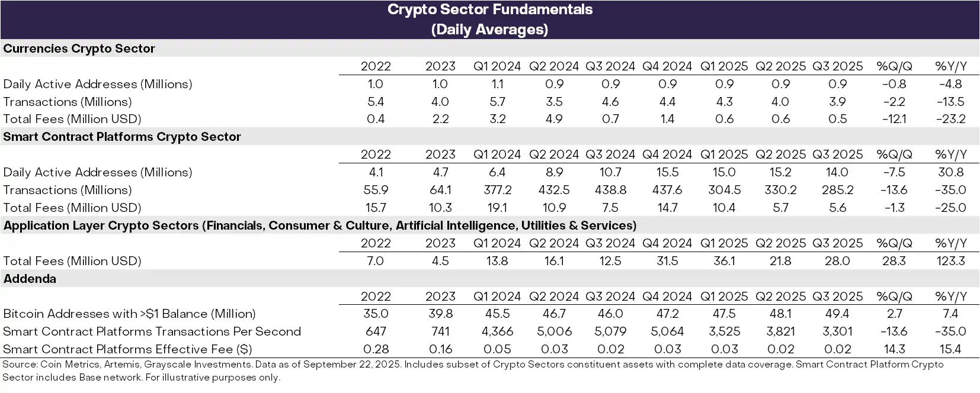Select the 647 value in Addenda
The height and width of the screenshot is (393, 980).
[x=376, y=331]
